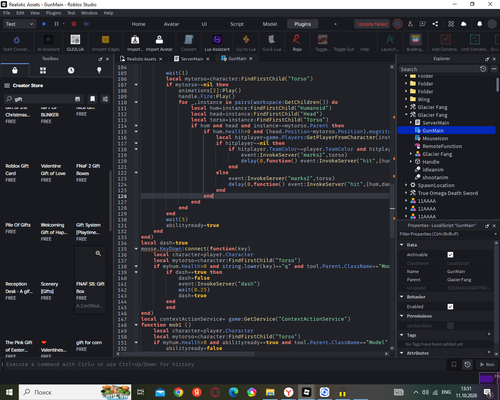Viewport: 500px width, 400px height.
Task: Expand the ServerMain script node
Action: coord(411,122)
